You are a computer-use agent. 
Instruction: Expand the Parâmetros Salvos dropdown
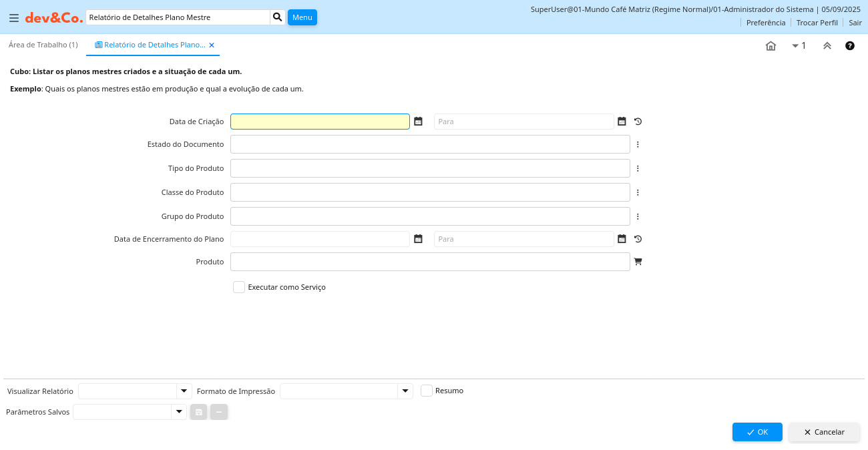178,412
